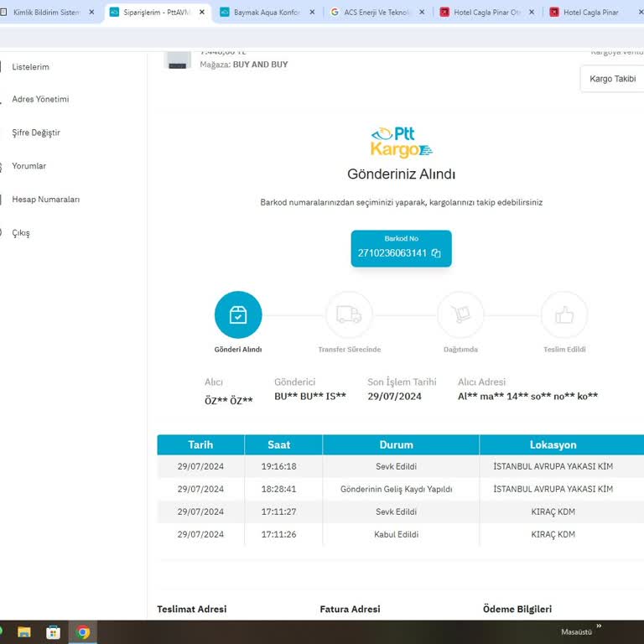Screen dimensions: 644x644
Task: Click the time 17:11:27 in the table
Action: [x=279, y=512]
